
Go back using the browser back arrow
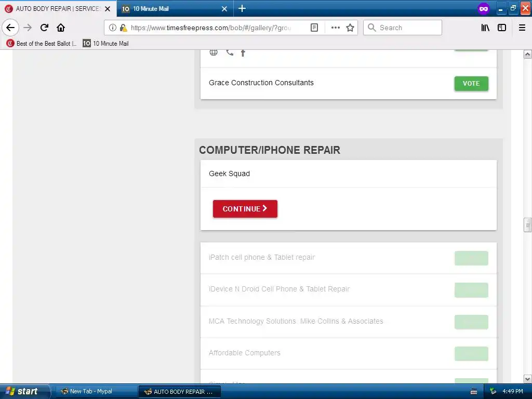(x=10, y=28)
